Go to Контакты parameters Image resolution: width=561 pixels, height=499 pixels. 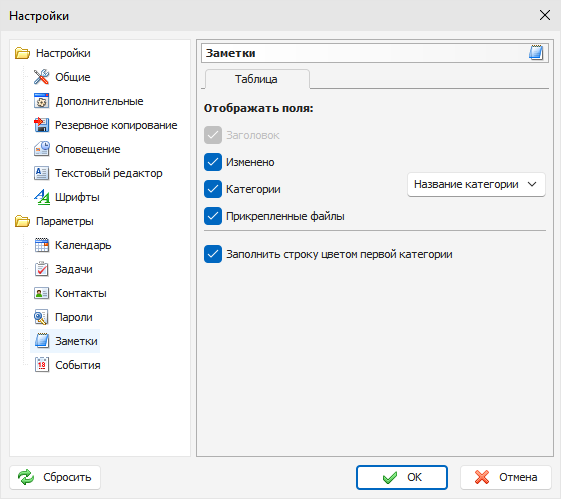[81, 293]
